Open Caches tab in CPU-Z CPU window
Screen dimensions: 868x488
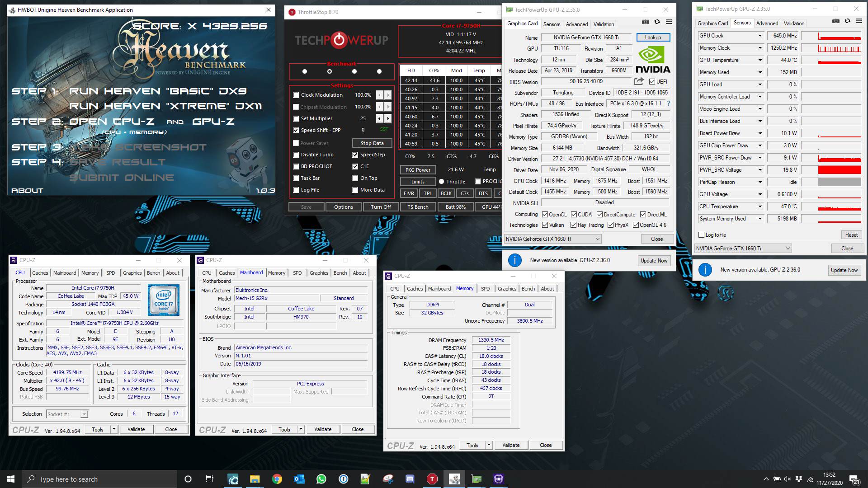[x=40, y=273]
